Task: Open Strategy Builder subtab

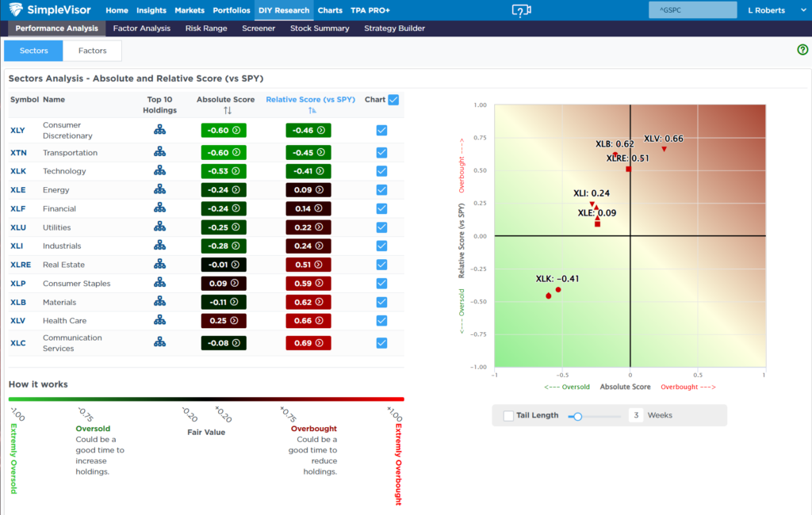Action: pyautogui.click(x=394, y=29)
